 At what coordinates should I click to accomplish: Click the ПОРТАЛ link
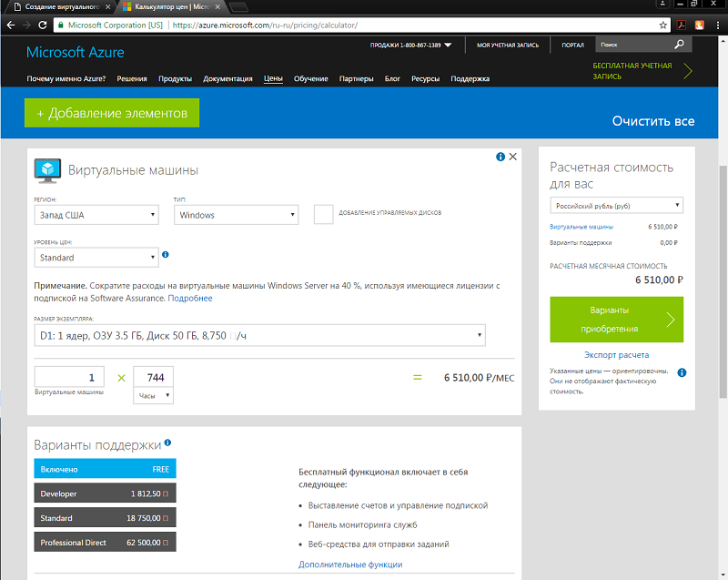click(572, 45)
